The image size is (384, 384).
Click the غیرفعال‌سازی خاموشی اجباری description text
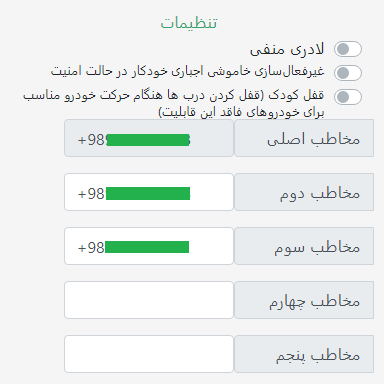(x=187, y=71)
